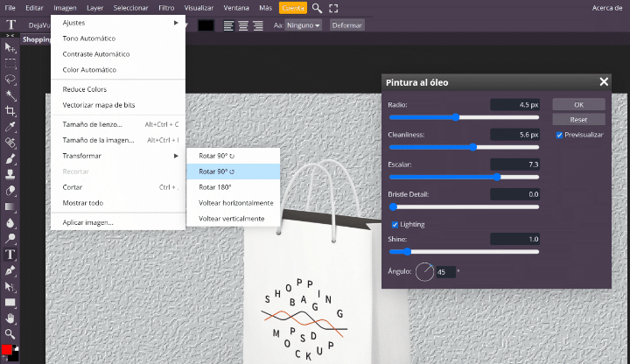
Task: Open the Layer menu
Action: pos(94,8)
